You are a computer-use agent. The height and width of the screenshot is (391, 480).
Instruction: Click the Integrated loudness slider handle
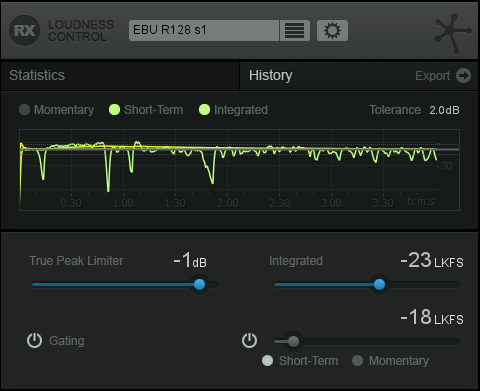point(379,285)
